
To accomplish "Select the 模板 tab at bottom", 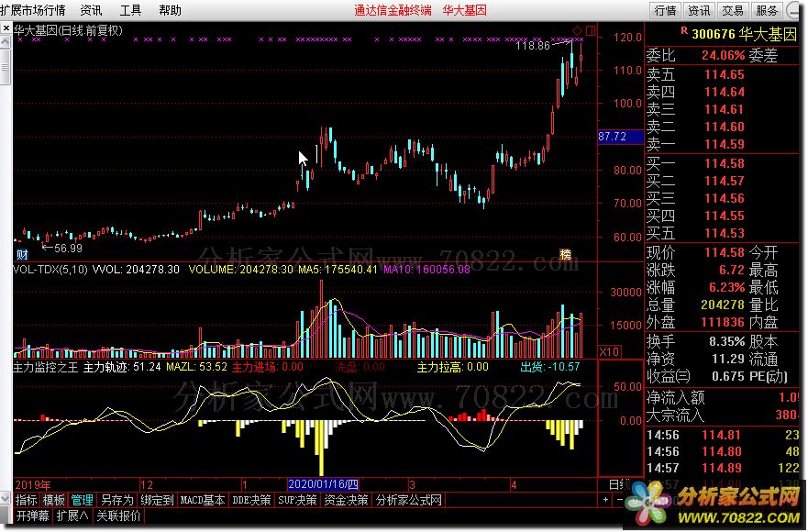I will pos(53,500).
